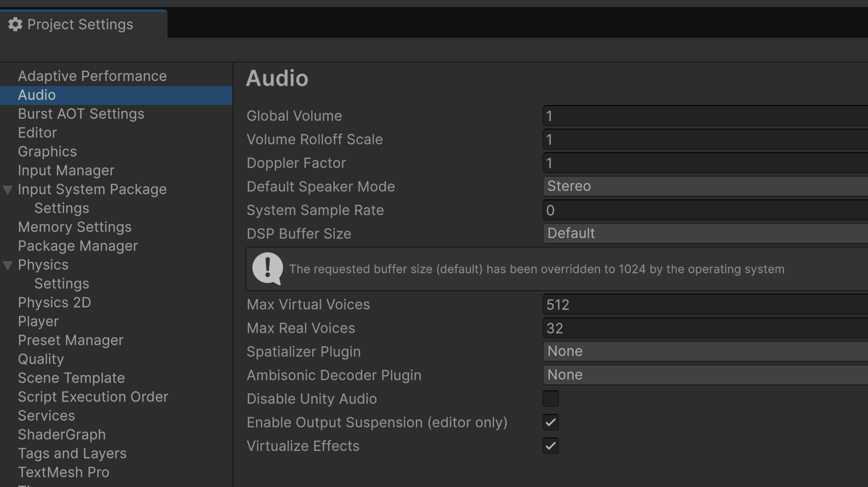Open the Default Speaker Mode dropdown
Screen dimensions: 868x487
[x=705, y=186]
